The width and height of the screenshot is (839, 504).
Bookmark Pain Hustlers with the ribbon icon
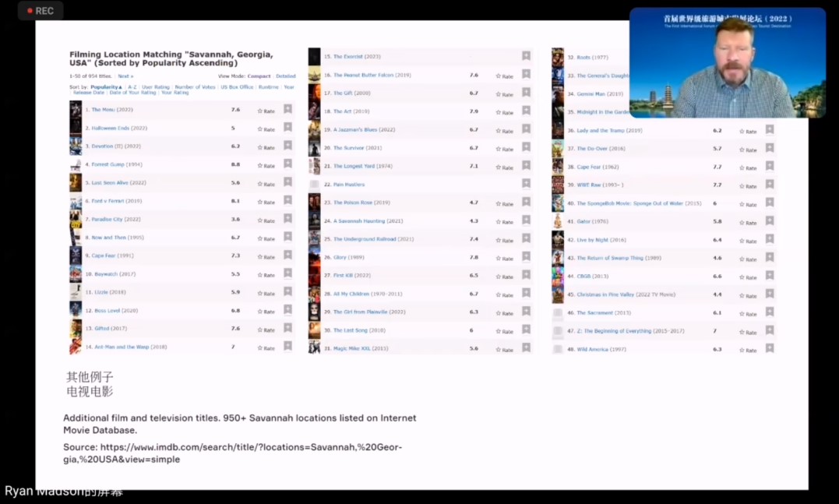(x=526, y=185)
